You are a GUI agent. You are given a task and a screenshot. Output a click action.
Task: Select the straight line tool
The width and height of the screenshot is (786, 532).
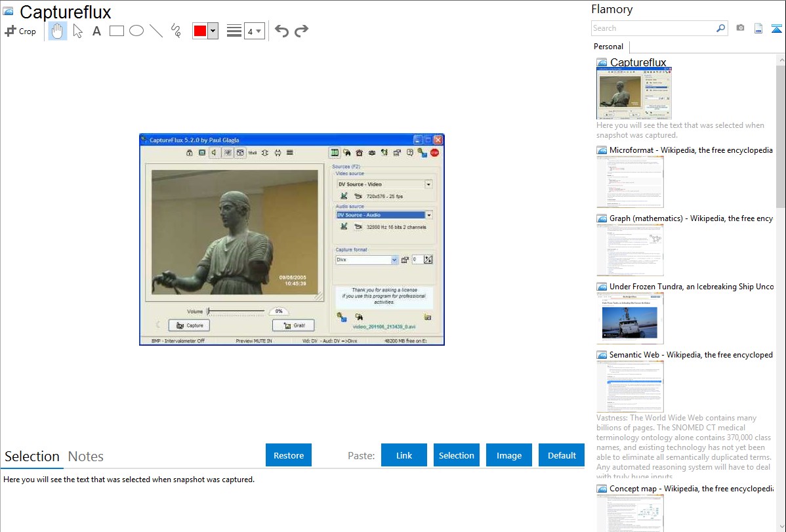pos(156,31)
